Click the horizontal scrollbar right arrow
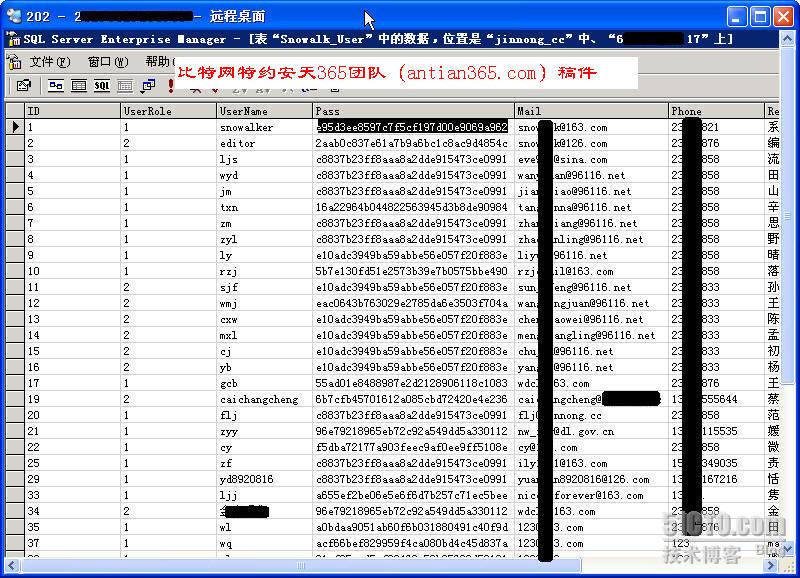This screenshot has height=578, width=800. point(771,565)
